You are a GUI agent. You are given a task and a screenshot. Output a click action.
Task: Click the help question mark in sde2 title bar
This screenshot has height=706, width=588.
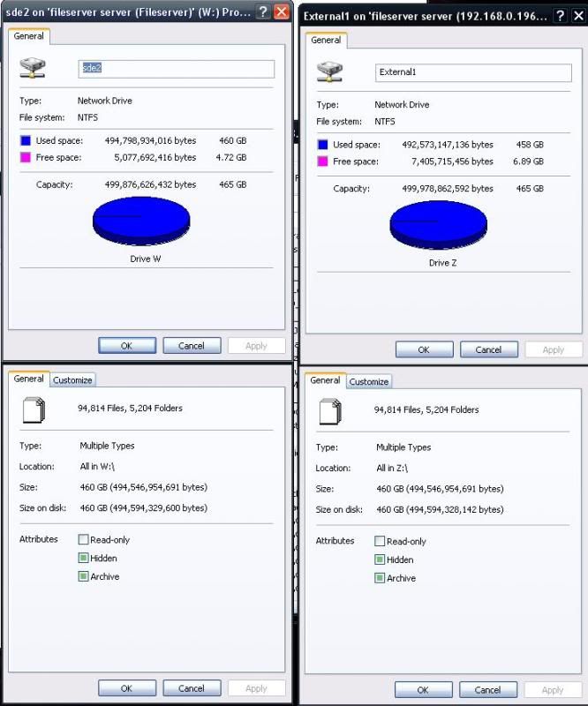point(263,11)
